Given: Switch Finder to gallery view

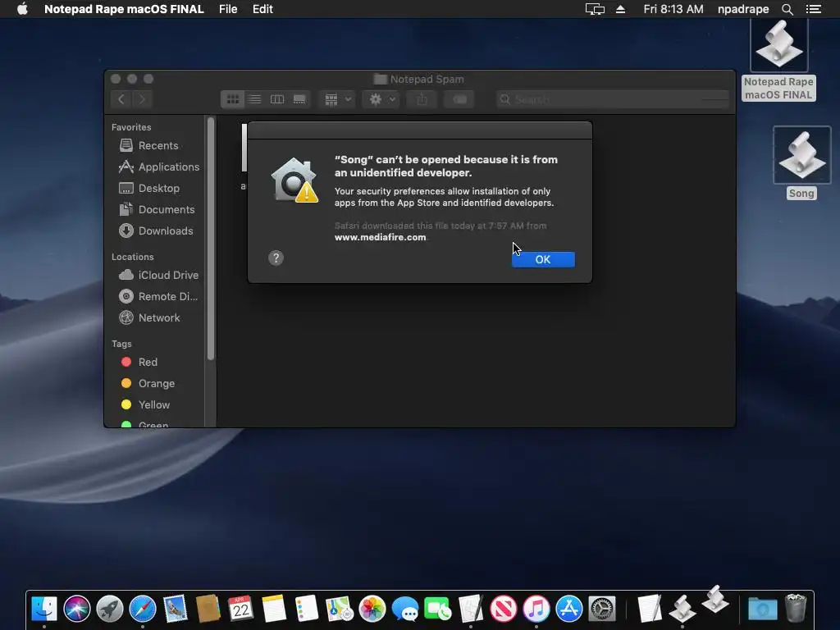Looking at the screenshot, I should pyautogui.click(x=299, y=99).
